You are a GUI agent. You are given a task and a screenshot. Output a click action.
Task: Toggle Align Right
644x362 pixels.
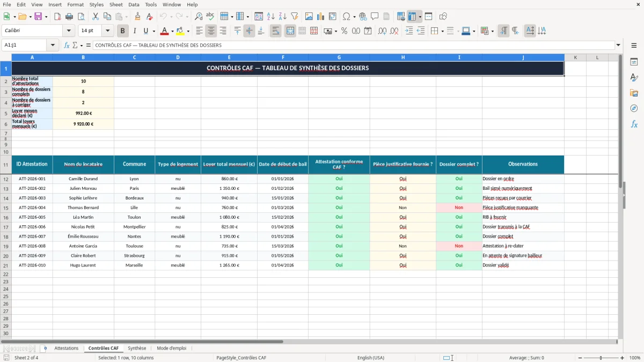tap(223, 31)
